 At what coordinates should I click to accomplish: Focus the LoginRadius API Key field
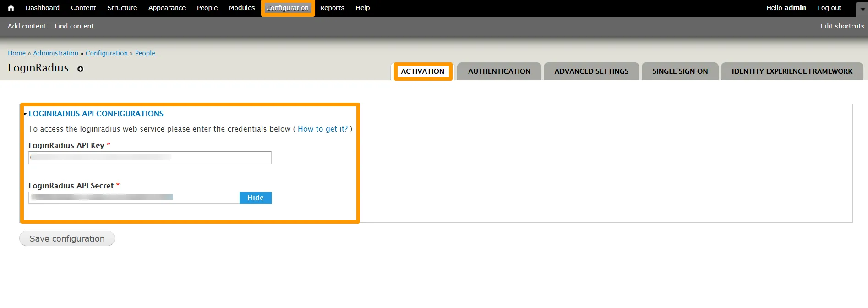pyautogui.click(x=150, y=158)
